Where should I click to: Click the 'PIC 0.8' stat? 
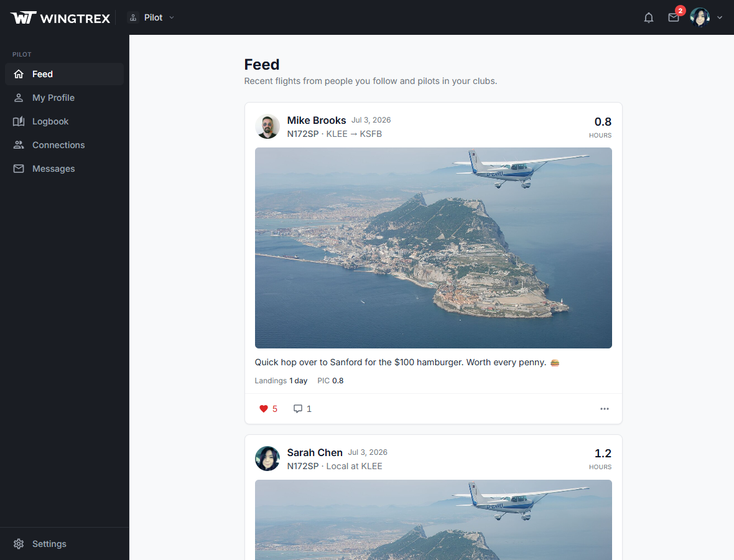pos(330,381)
